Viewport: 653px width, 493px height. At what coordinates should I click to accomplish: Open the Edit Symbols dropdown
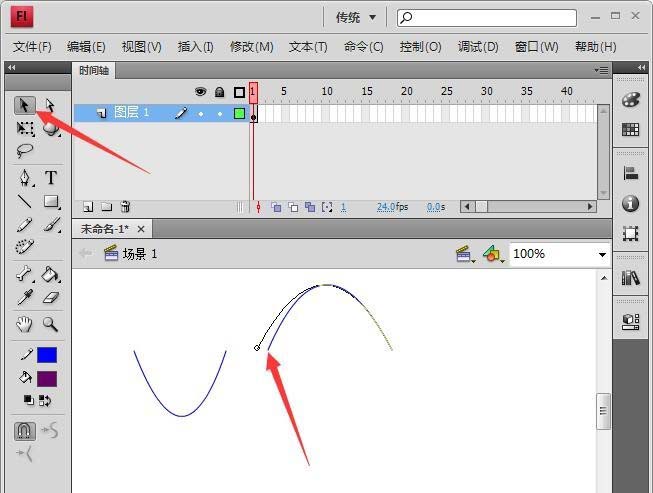(x=493, y=254)
